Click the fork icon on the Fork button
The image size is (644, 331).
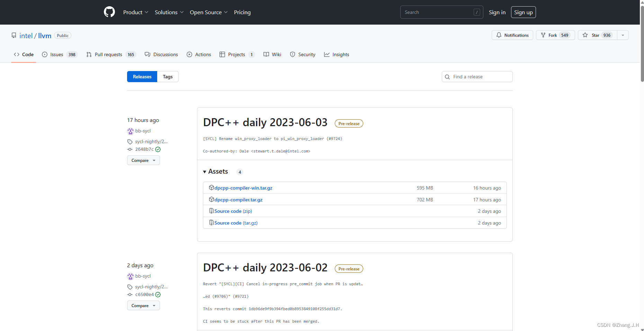pyautogui.click(x=544, y=35)
